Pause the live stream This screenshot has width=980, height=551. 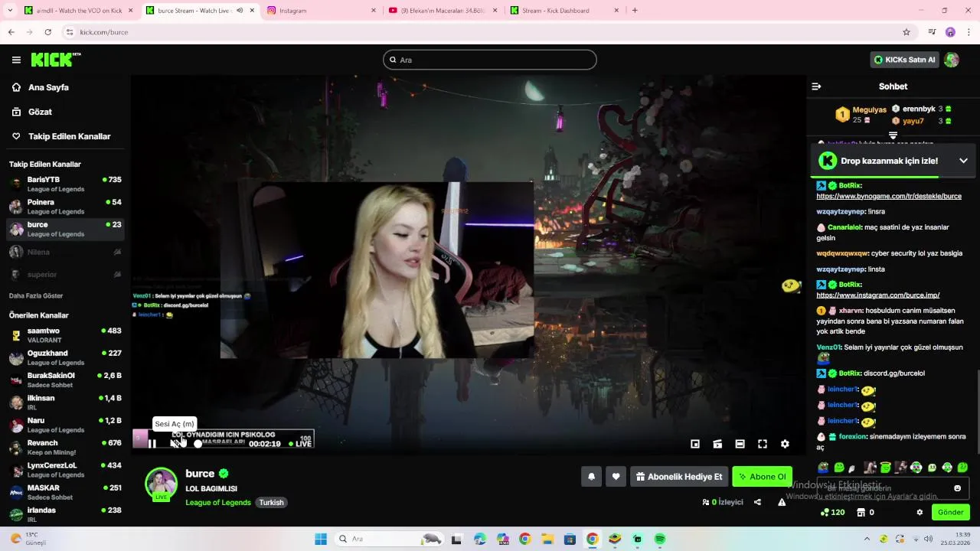pyautogui.click(x=152, y=444)
